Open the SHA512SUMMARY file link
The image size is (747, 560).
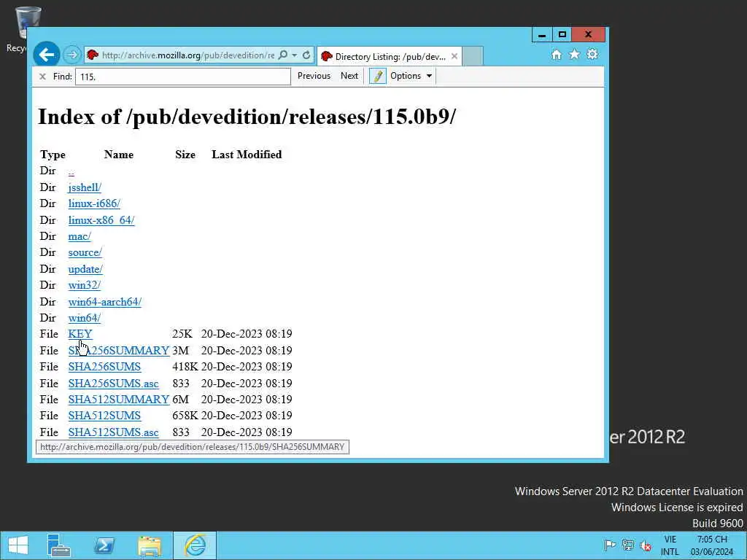pyautogui.click(x=119, y=400)
